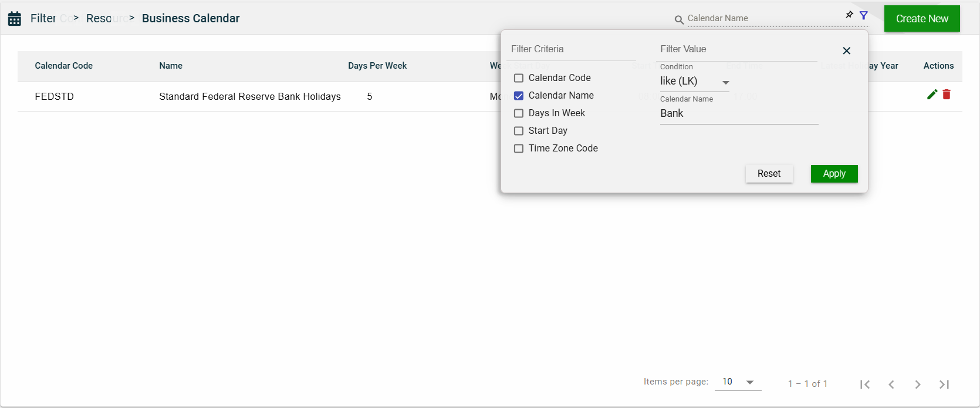Tick the Time Zone Code checkbox

click(x=519, y=149)
